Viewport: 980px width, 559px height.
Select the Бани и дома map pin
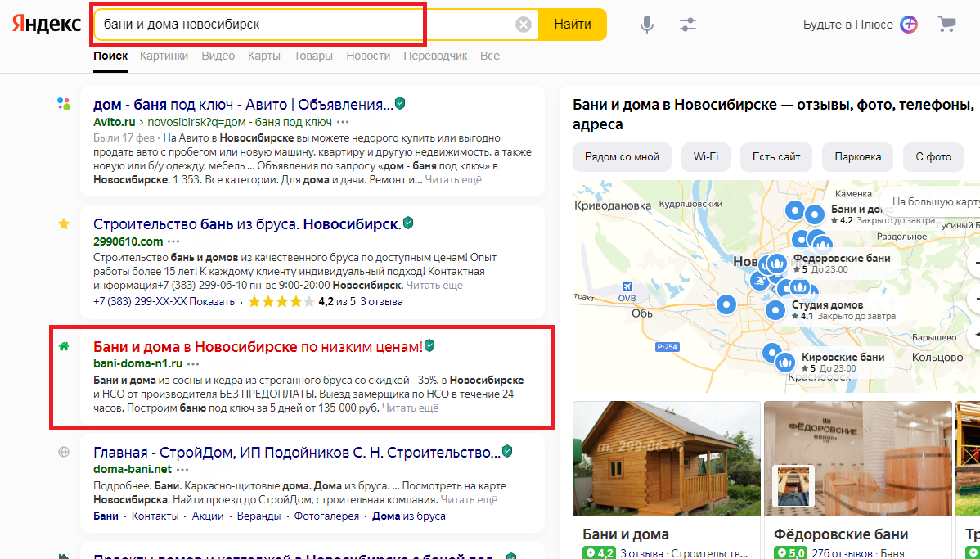(x=815, y=214)
